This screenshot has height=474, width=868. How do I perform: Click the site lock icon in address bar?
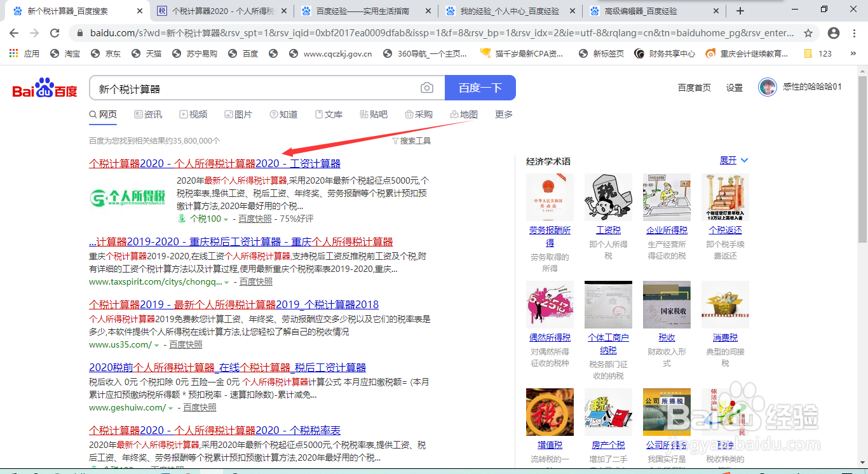coord(79,33)
